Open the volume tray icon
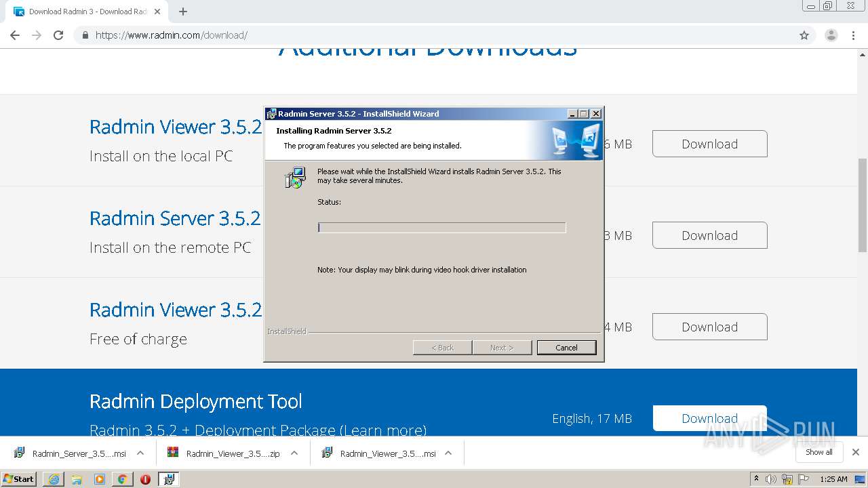 point(771,479)
